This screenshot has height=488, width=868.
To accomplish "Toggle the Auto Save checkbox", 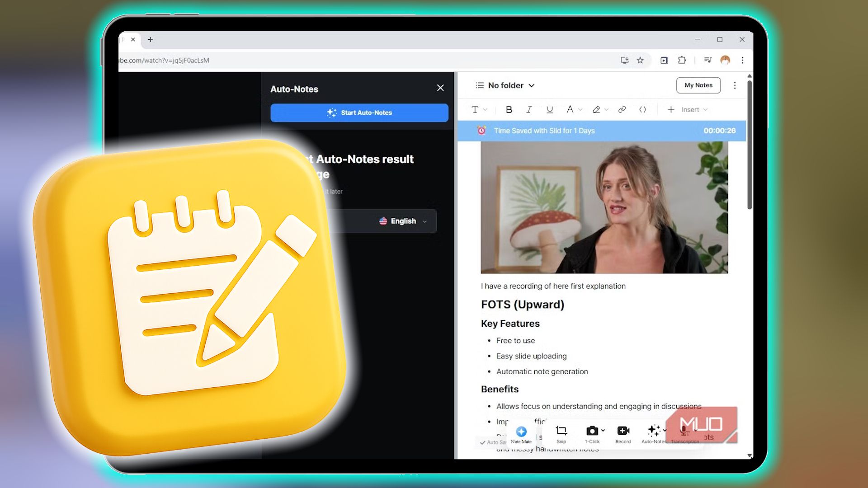I will click(x=482, y=442).
